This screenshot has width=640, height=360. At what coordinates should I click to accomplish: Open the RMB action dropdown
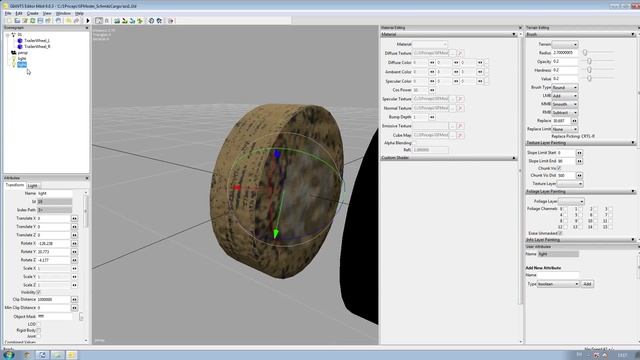click(565, 112)
